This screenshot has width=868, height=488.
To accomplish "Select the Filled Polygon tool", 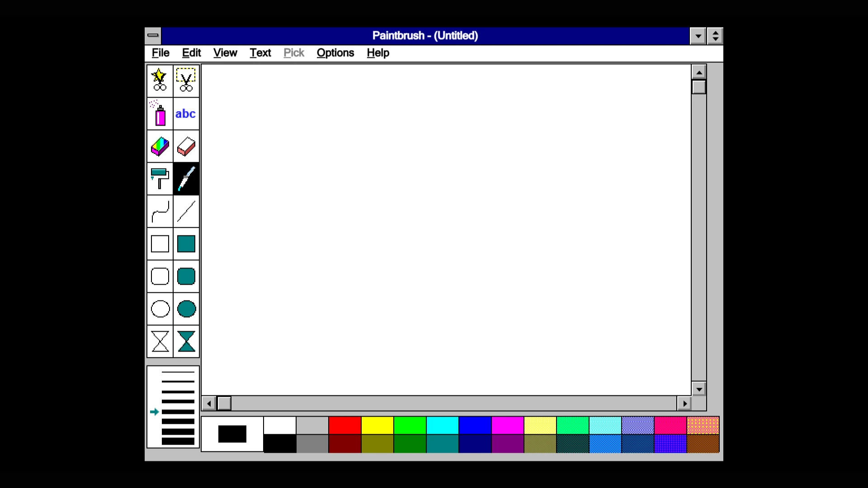I will tap(186, 341).
